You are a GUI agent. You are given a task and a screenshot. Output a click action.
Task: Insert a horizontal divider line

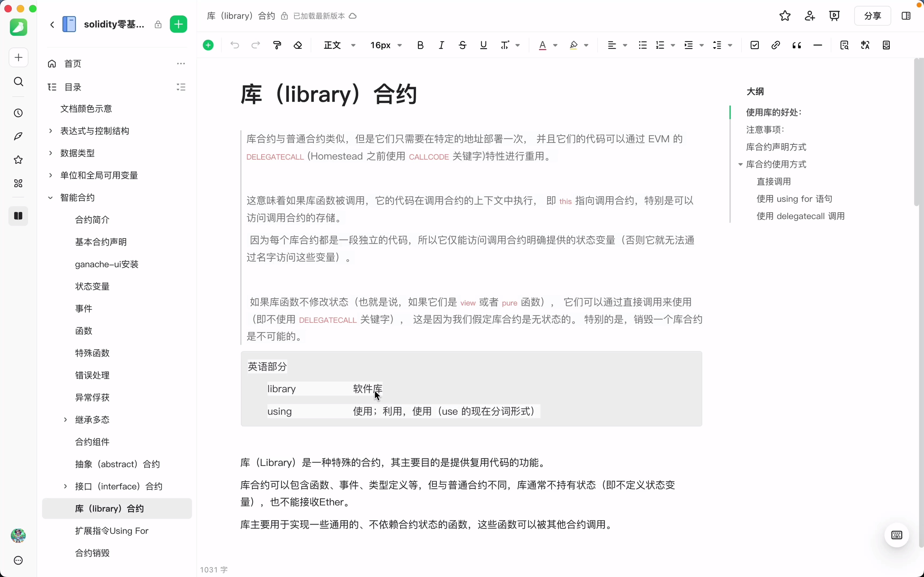pos(818,45)
